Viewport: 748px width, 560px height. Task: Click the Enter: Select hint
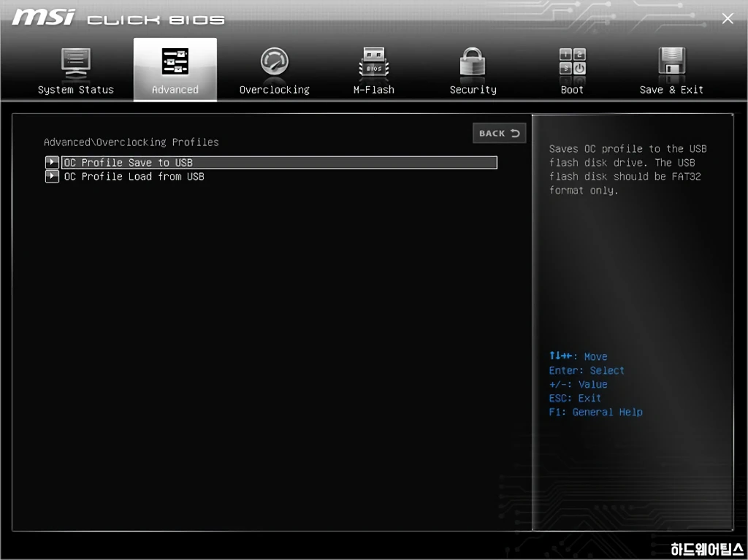point(587,370)
